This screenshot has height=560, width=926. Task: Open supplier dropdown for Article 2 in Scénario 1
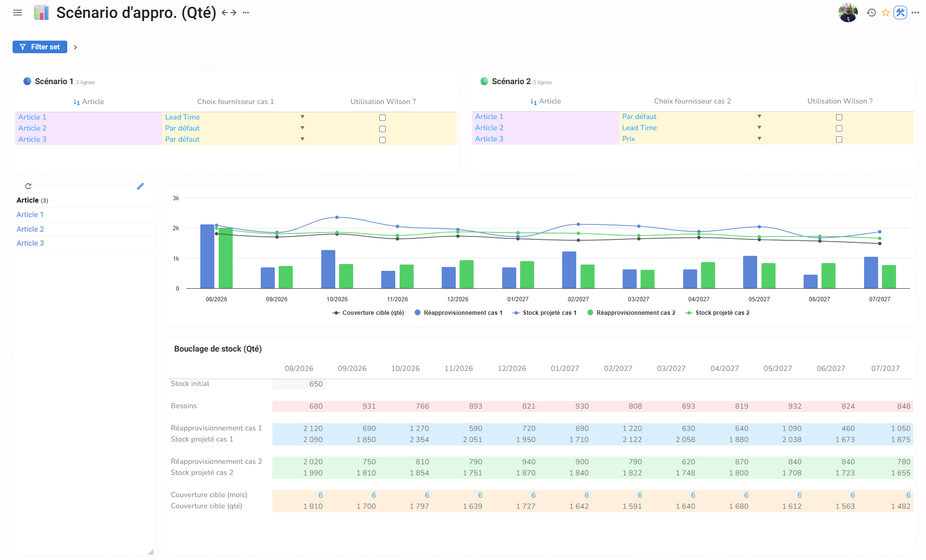pyautogui.click(x=302, y=128)
